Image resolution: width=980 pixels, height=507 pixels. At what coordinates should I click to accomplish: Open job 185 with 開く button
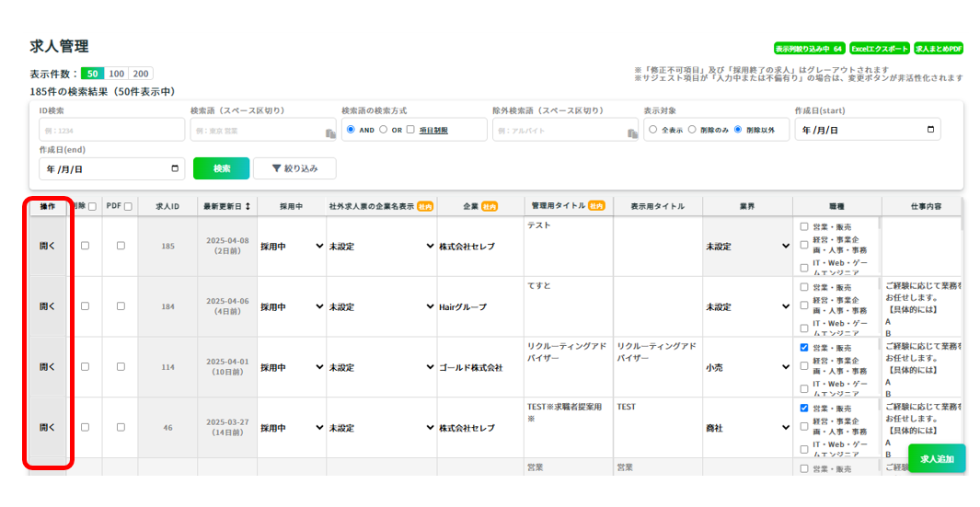[x=48, y=247]
